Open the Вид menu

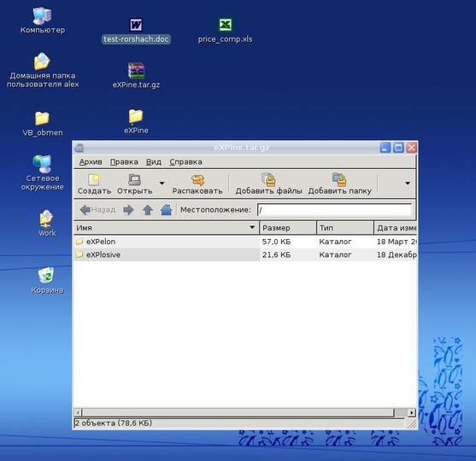tap(154, 162)
